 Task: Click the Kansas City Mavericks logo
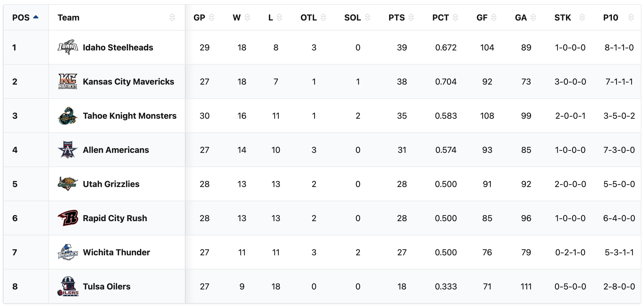[68, 81]
